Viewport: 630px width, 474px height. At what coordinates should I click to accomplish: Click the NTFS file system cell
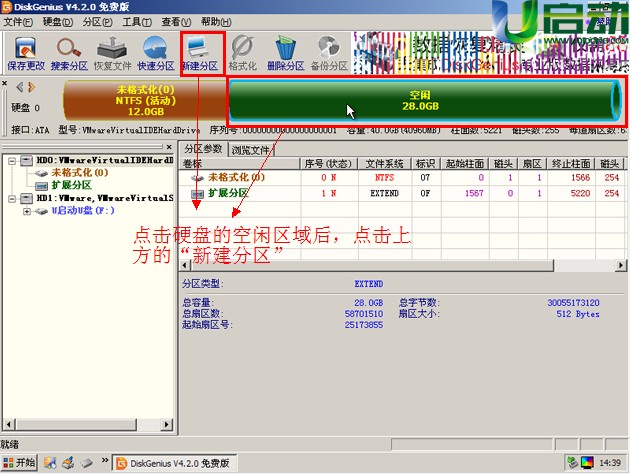pos(384,178)
